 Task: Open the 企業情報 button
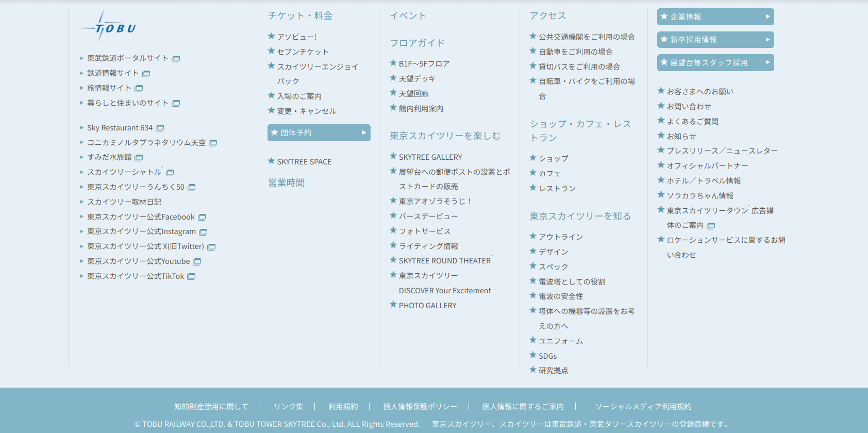coord(715,16)
